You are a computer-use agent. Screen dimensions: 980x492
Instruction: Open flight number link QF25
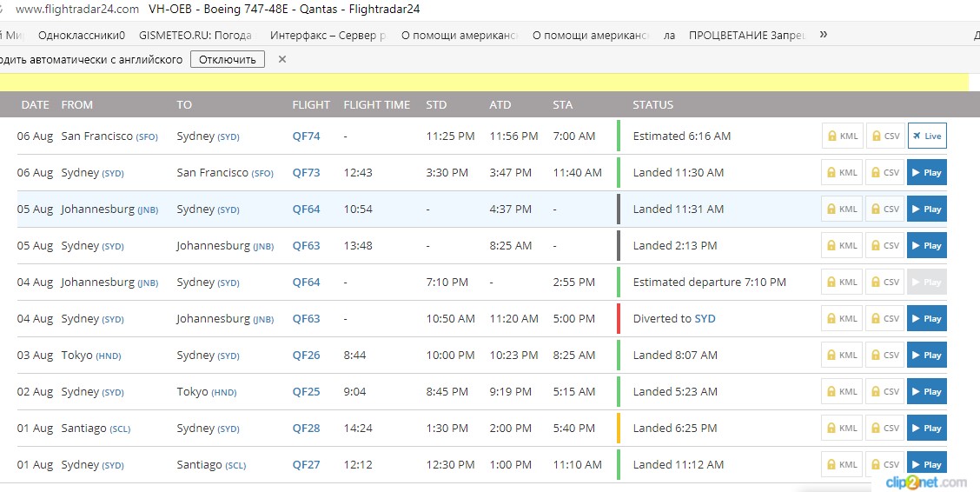point(306,391)
